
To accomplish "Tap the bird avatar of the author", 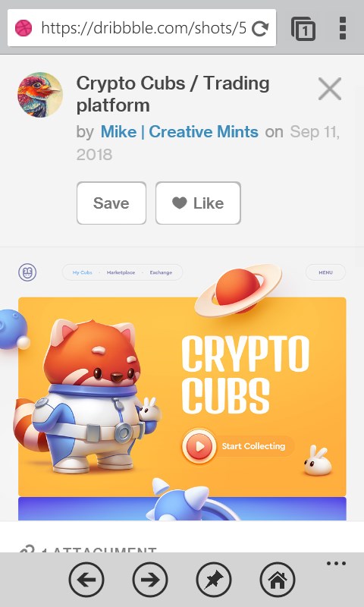I will [x=40, y=95].
